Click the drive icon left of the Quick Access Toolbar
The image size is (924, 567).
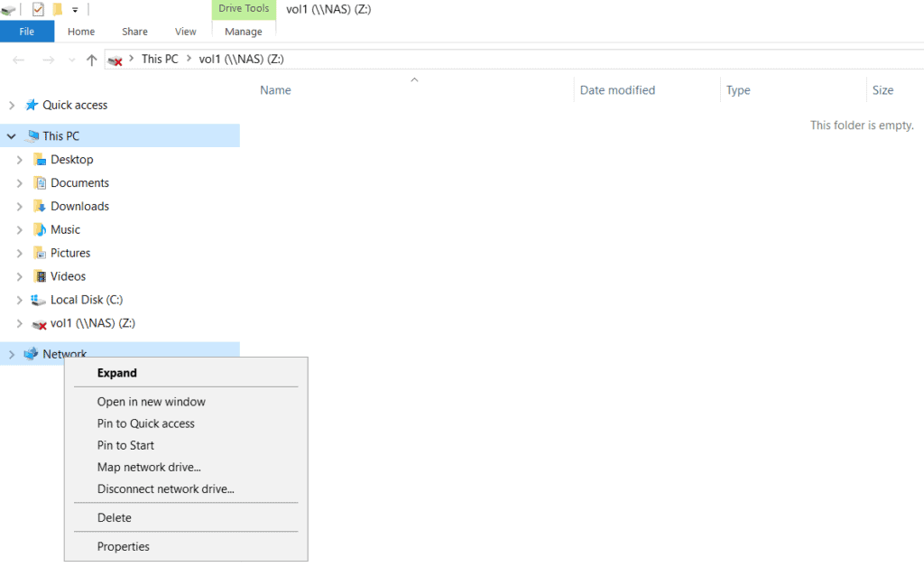click(x=9, y=9)
